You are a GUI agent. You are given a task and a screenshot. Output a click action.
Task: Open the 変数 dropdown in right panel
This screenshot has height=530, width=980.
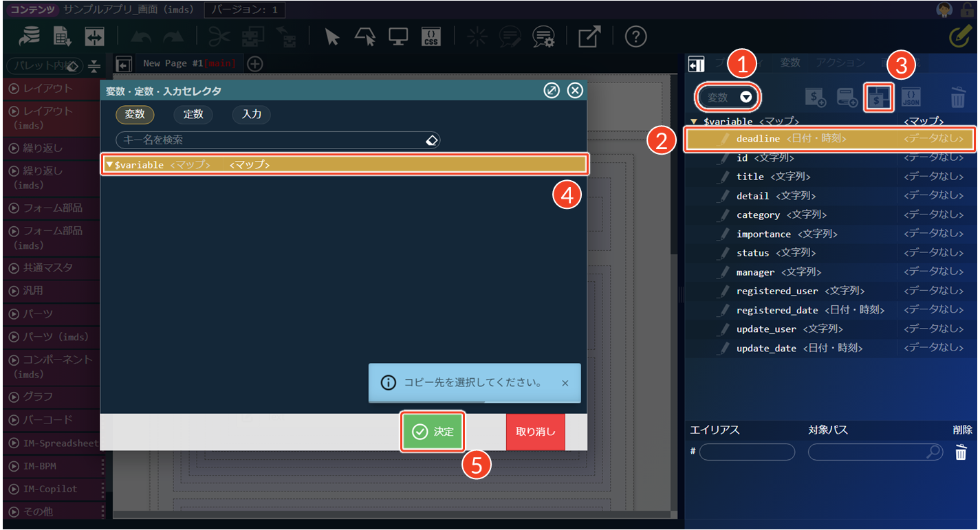click(729, 98)
